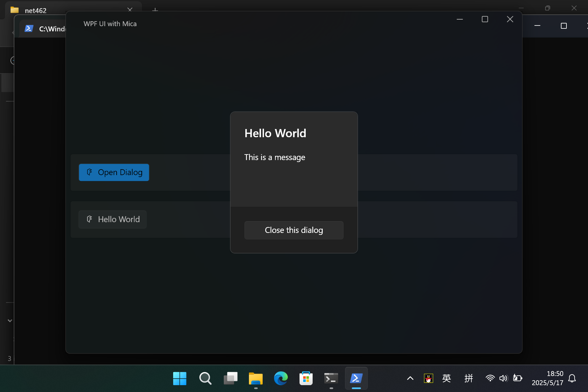
Task: Open the Windows Start menu
Action: pyautogui.click(x=180, y=379)
